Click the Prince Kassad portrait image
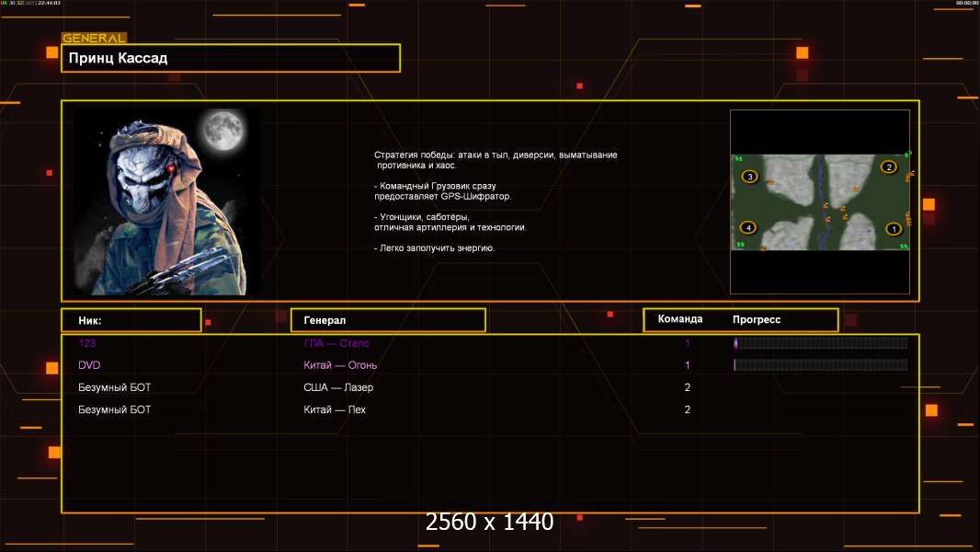 (166, 201)
